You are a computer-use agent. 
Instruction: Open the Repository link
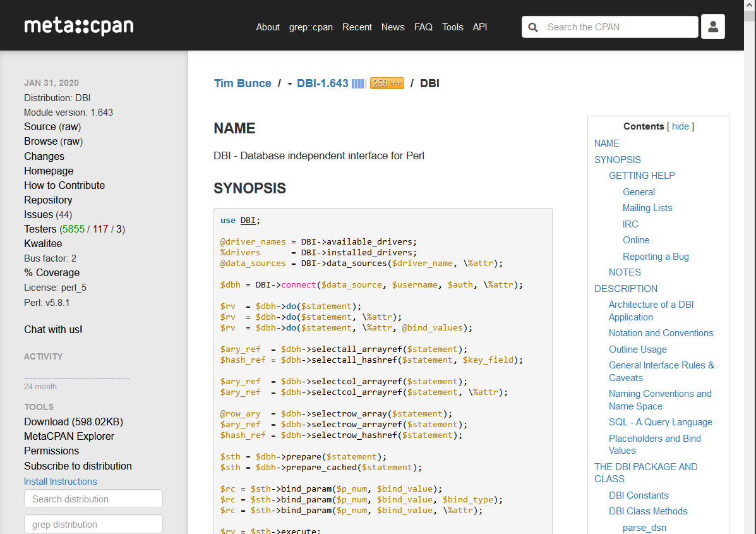[x=48, y=200]
